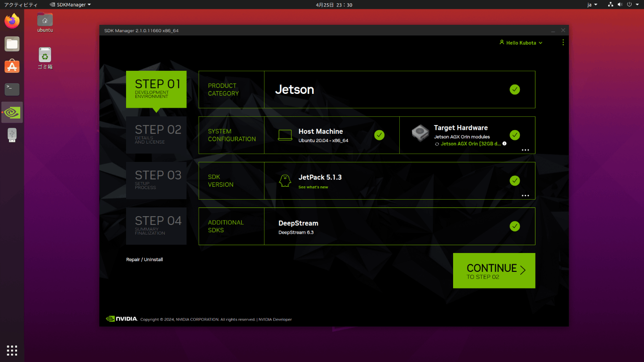Launch Ubuntu Software from the dock
This screenshot has width=644, height=362.
click(12, 67)
